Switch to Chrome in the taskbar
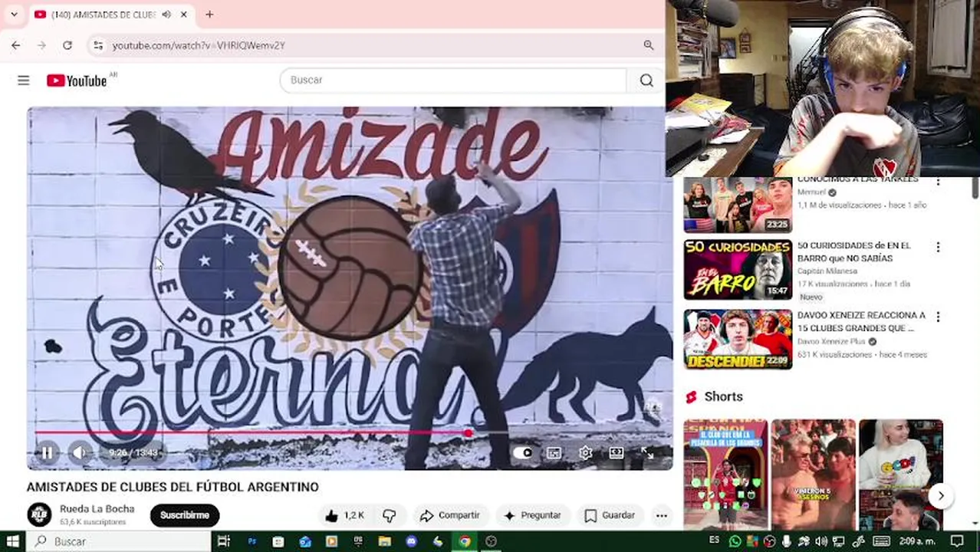Viewport: 980px width, 552px height. pos(465,541)
